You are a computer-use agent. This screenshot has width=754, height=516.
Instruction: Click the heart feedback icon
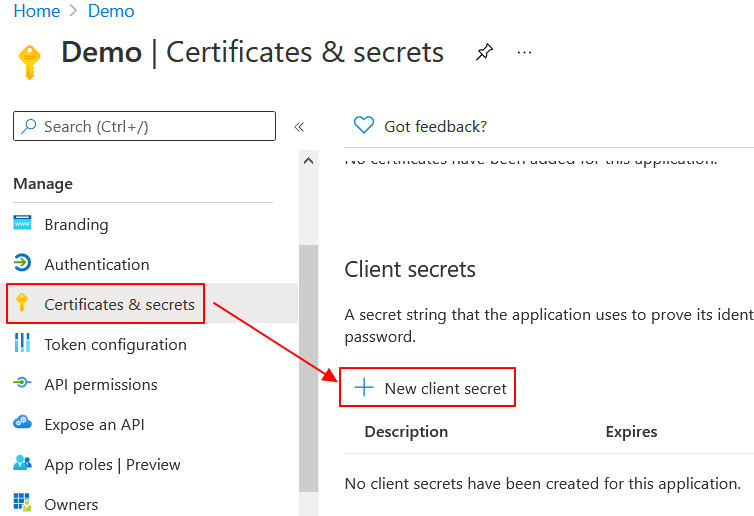364,125
